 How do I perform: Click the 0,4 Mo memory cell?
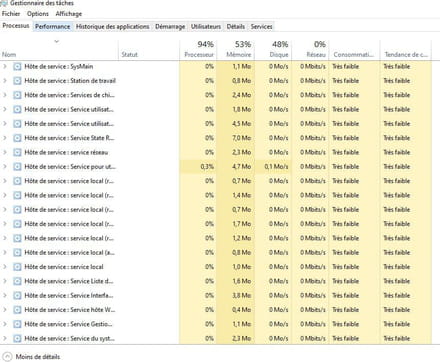[235, 310]
